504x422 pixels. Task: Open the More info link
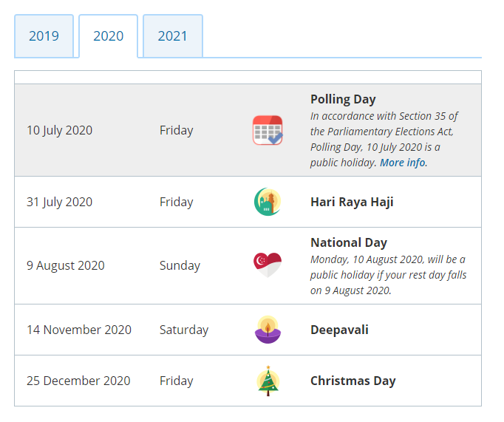coord(403,163)
